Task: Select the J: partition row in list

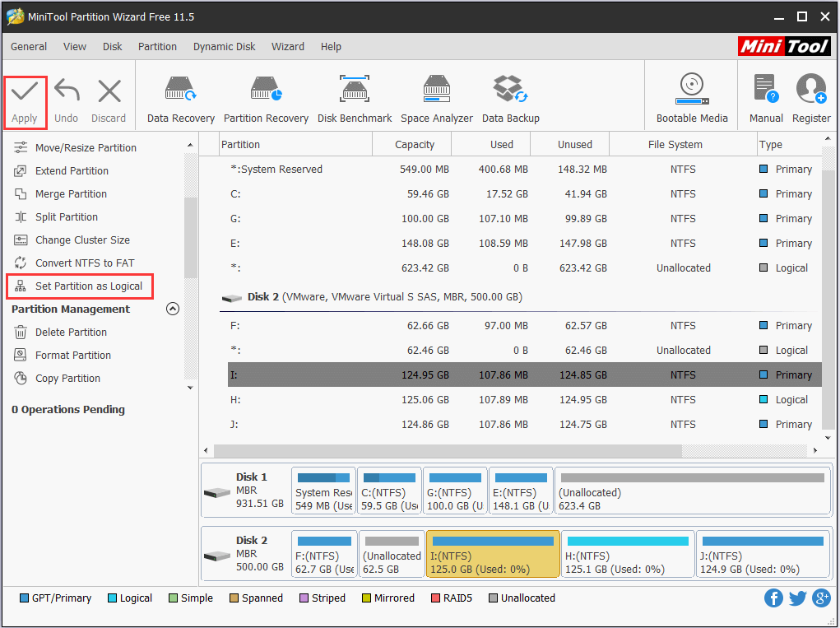Action: pyautogui.click(x=524, y=425)
